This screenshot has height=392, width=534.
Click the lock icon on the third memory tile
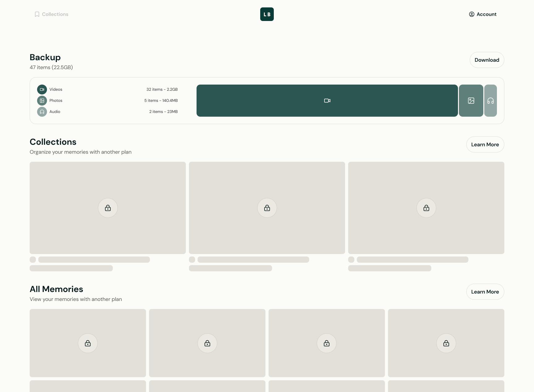coord(327,343)
